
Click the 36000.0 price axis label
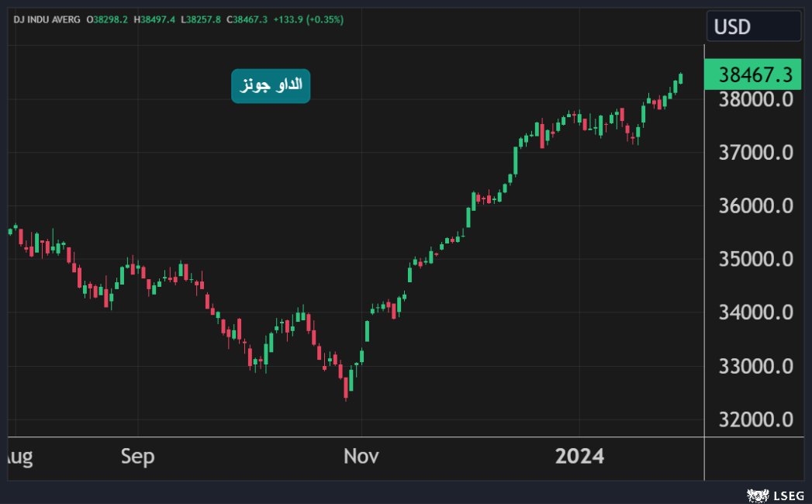[755, 206]
